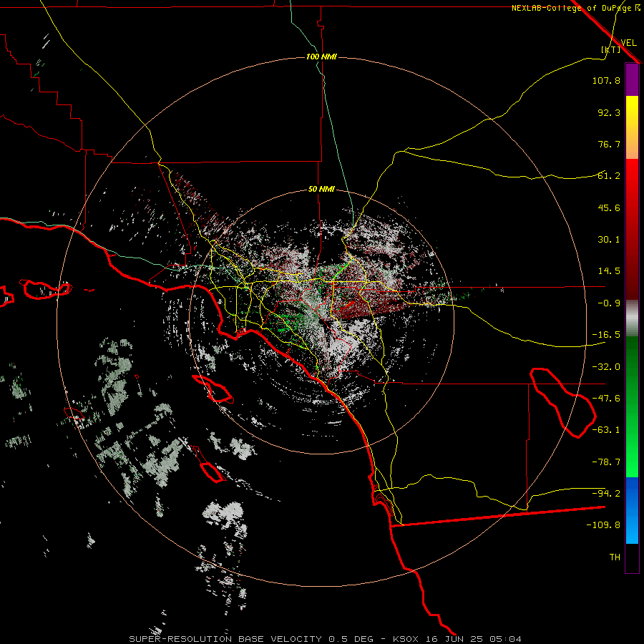Select the 107.8 value on velocity scale

point(606,80)
